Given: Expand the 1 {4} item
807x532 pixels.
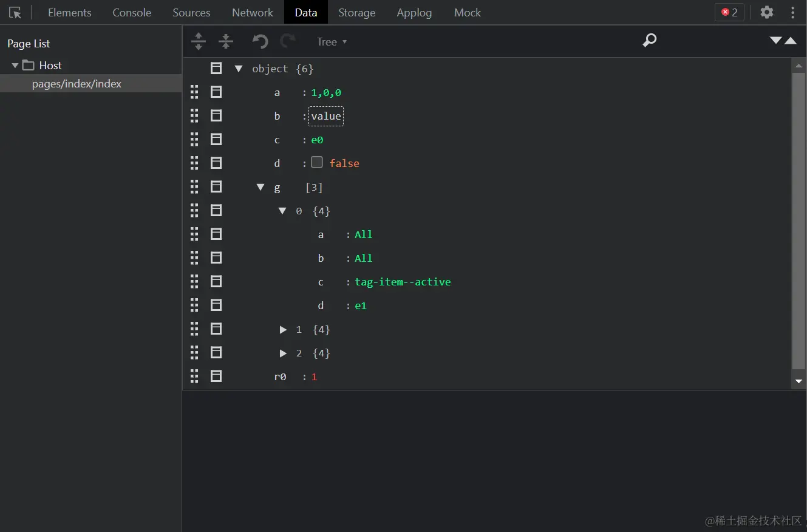Looking at the screenshot, I should click(283, 329).
